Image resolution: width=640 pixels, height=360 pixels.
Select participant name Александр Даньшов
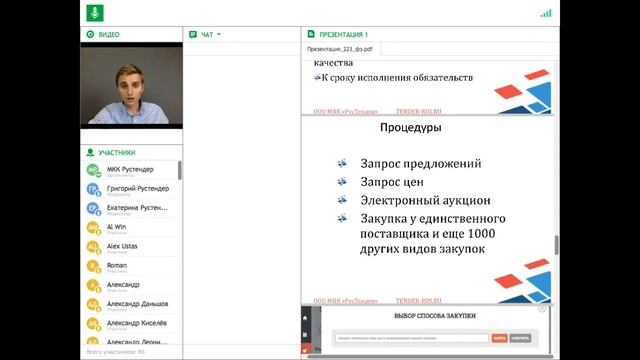(x=138, y=303)
